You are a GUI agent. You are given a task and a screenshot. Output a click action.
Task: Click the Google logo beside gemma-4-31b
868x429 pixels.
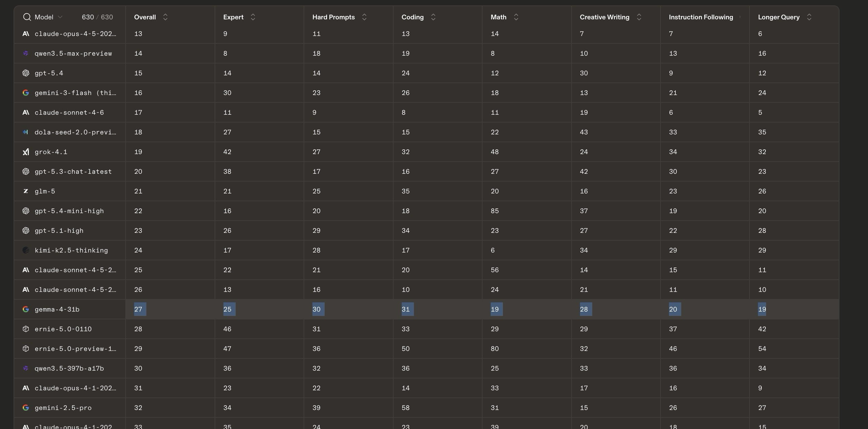(x=26, y=309)
